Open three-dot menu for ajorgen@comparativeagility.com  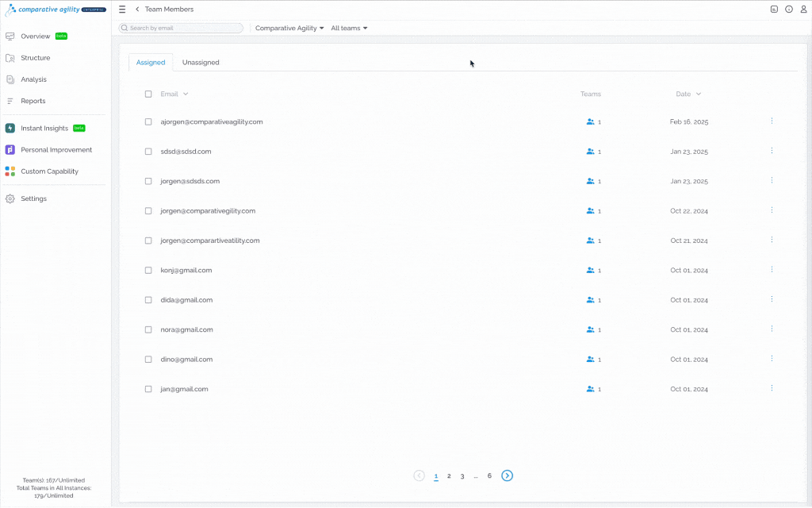772,121
